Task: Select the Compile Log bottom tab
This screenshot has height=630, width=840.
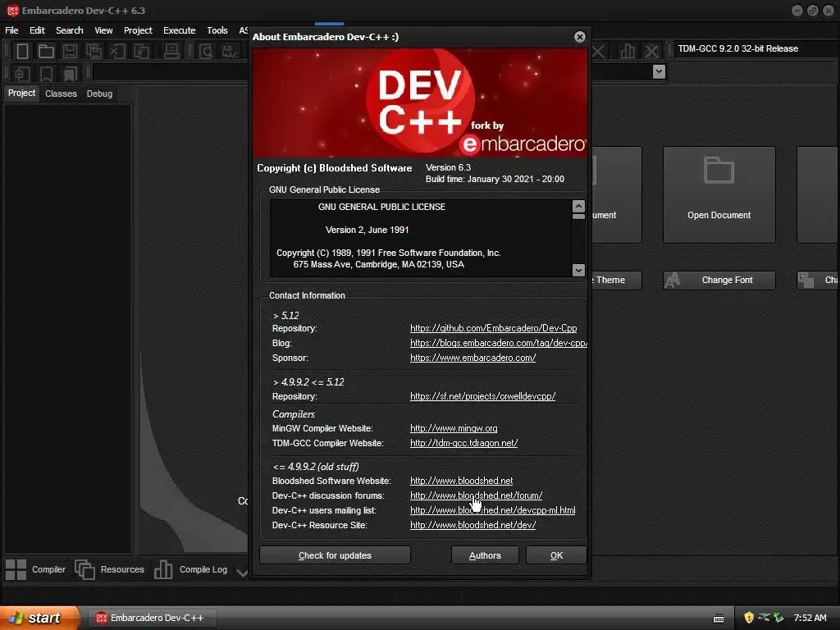Action: pos(191,569)
